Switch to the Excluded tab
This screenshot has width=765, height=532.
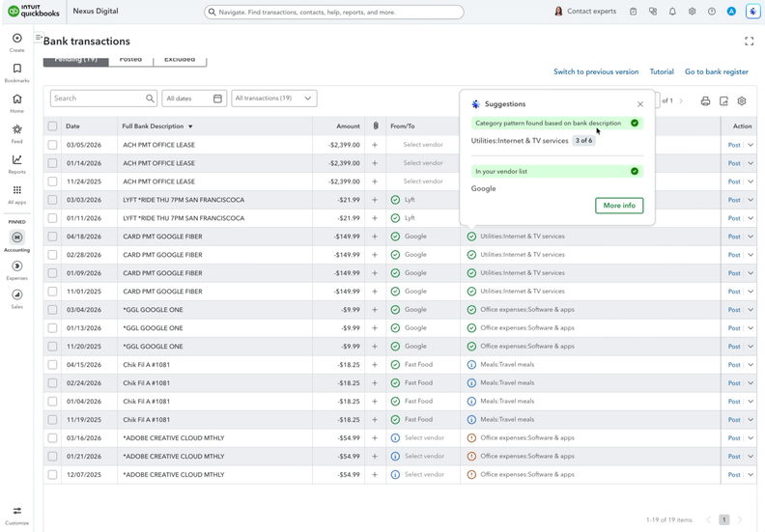tap(180, 61)
